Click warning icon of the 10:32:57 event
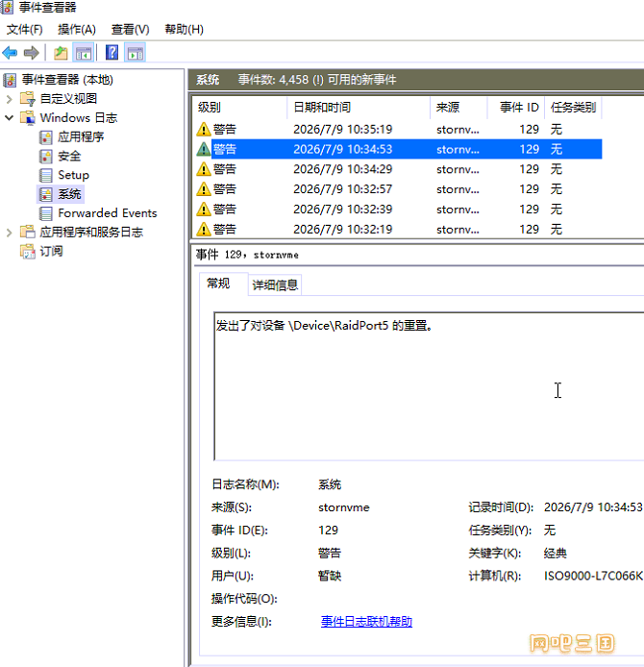 click(204, 189)
